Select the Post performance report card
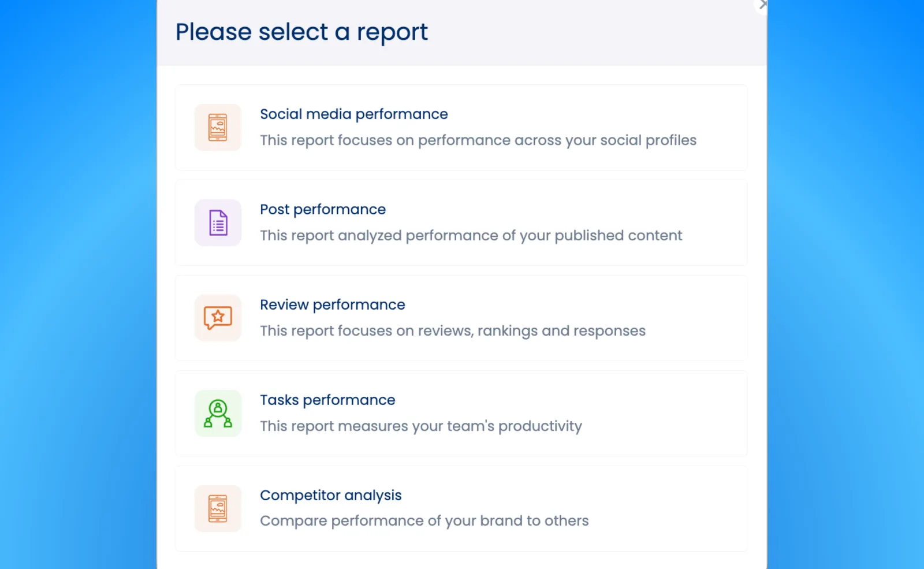This screenshot has height=569, width=924. pos(461,222)
